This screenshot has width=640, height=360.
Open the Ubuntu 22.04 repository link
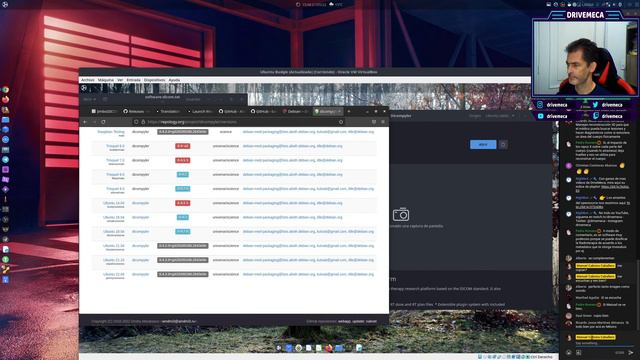pos(113,274)
